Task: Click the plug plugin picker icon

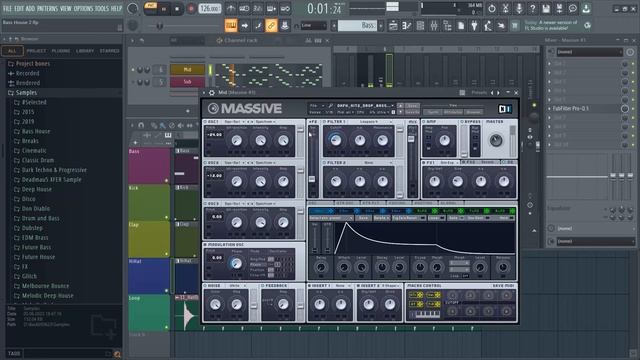Action: 474,26
